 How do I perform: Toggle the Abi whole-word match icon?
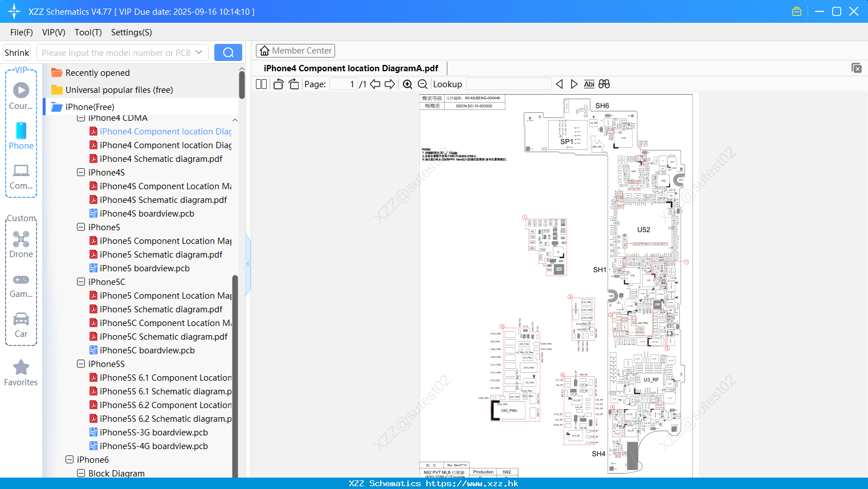point(589,84)
